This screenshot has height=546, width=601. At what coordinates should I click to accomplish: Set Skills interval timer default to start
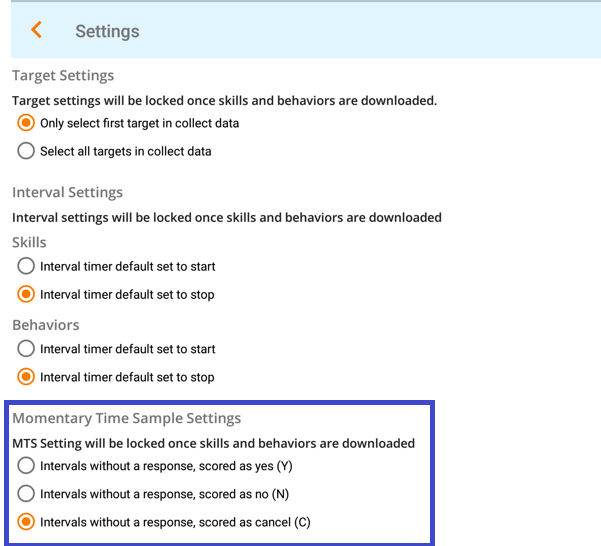click(x=26, y=266)
